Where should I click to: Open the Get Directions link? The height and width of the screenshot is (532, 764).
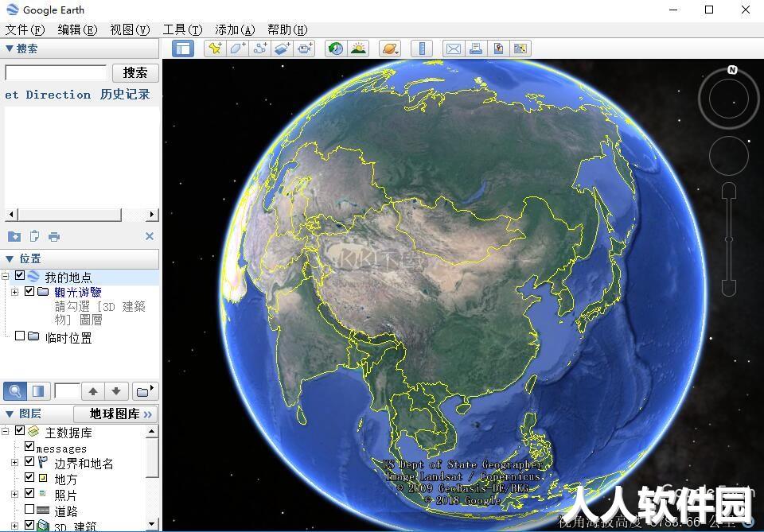[48, 95]
